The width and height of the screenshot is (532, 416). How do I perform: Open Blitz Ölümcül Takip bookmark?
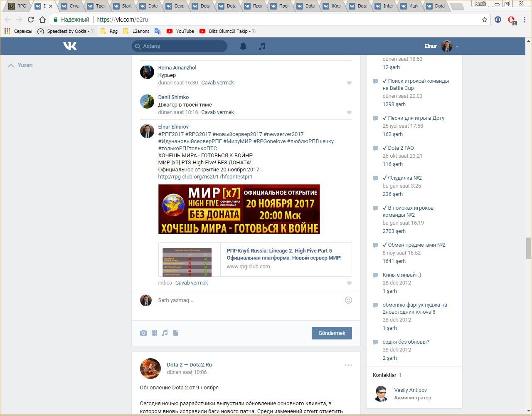point(227,31)
